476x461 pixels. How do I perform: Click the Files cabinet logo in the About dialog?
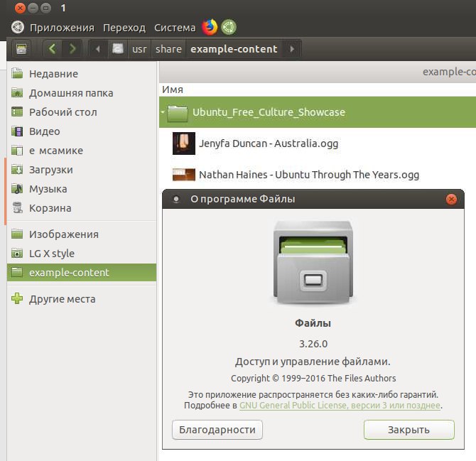click(313, 262)
